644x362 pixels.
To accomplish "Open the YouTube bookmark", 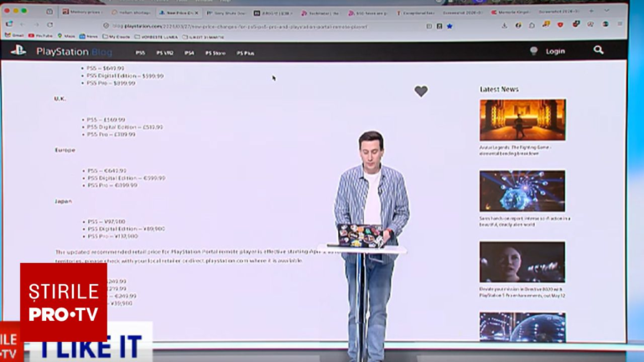I will pyautogui.click(x=40, y=36).
